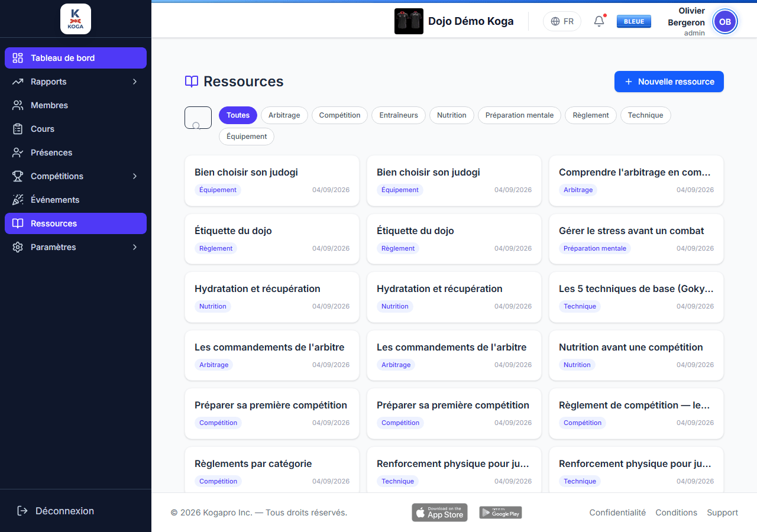757x532 pixels.
Task: Open "Gérer le stress avant un combat"
Action: click(x=636, y=239)
